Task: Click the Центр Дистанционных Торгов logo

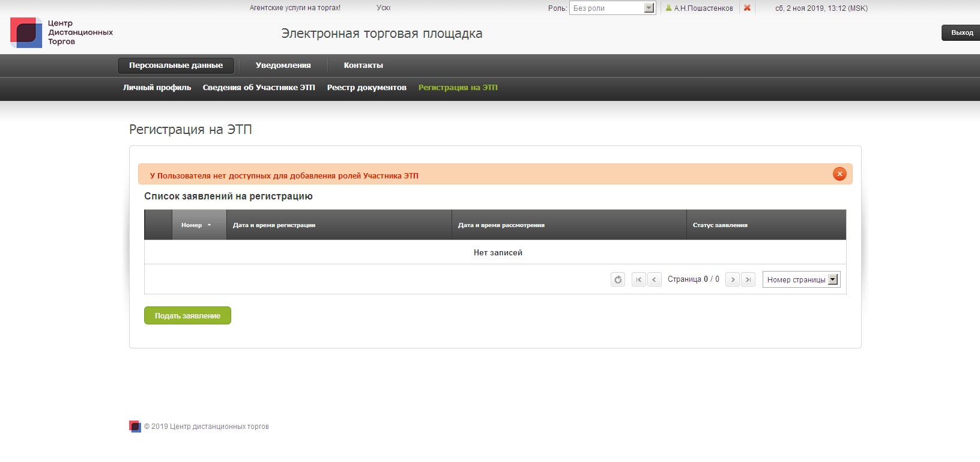Action: coord(61,32)
